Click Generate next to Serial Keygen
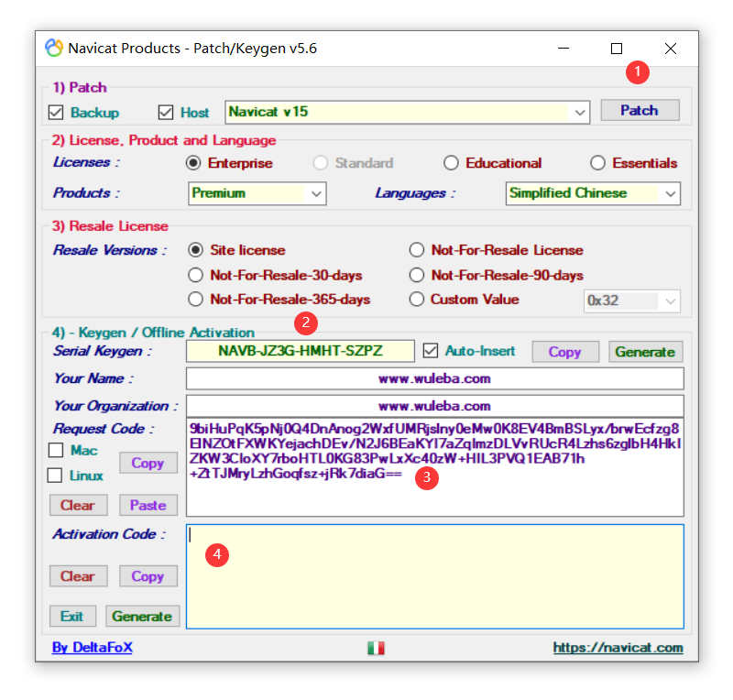 (645, 352)
